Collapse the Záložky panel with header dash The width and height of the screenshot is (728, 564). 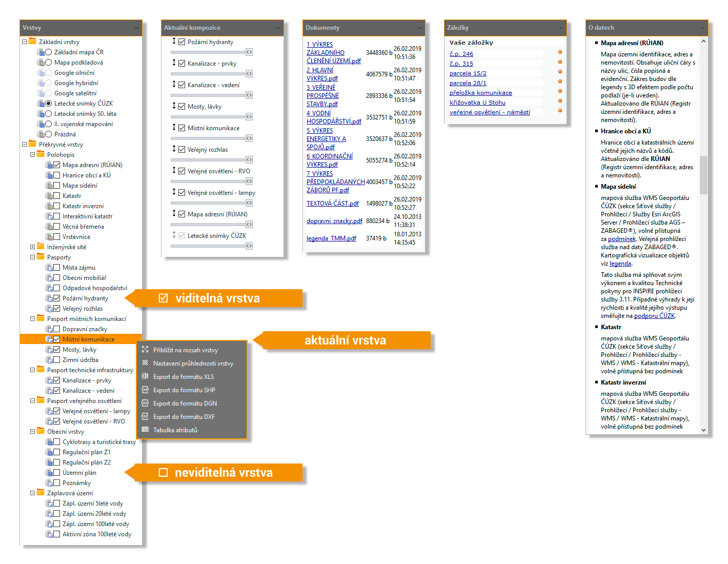pyautogui.click(x=561, y=28)
